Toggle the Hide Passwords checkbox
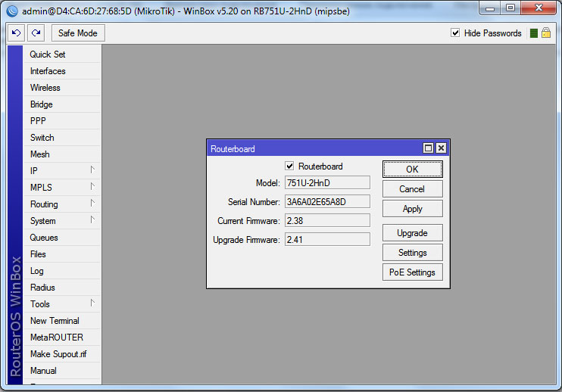 [x=455, y=33]
